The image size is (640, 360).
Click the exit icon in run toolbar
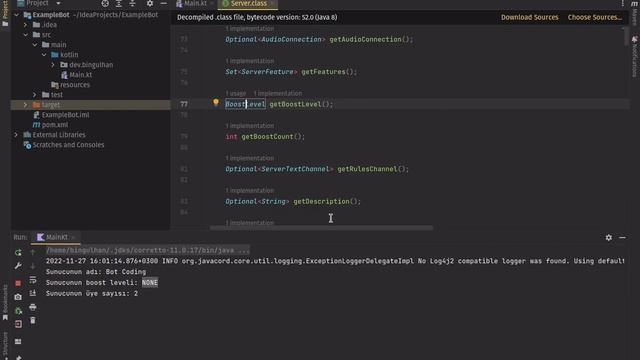pyautogui.click(x=18, y=324)
